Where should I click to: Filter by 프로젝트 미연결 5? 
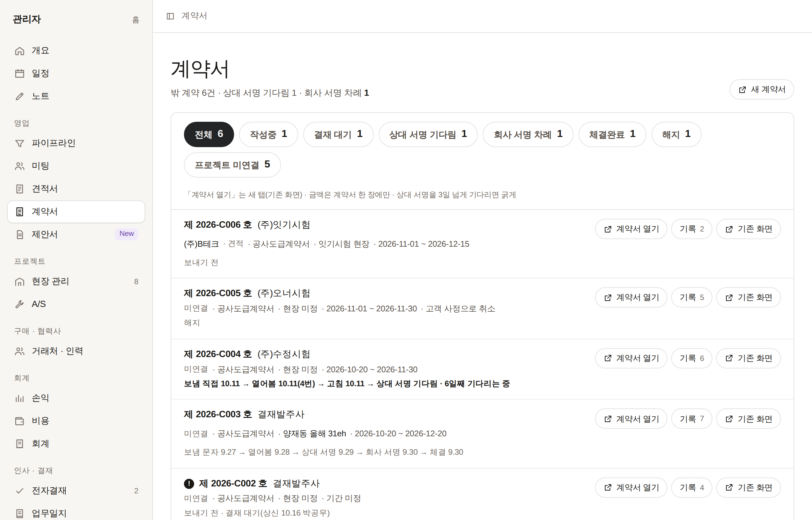click(x=232, y=165)
